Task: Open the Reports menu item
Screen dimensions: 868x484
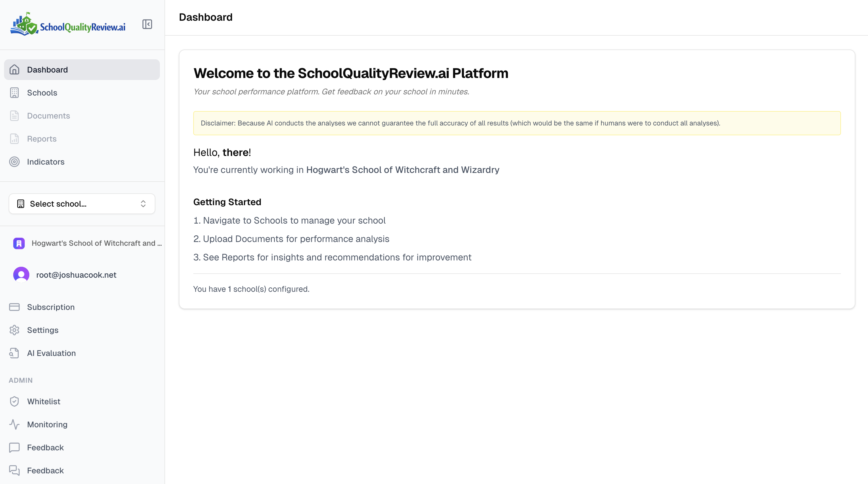Action: click(x=42, y=138)
